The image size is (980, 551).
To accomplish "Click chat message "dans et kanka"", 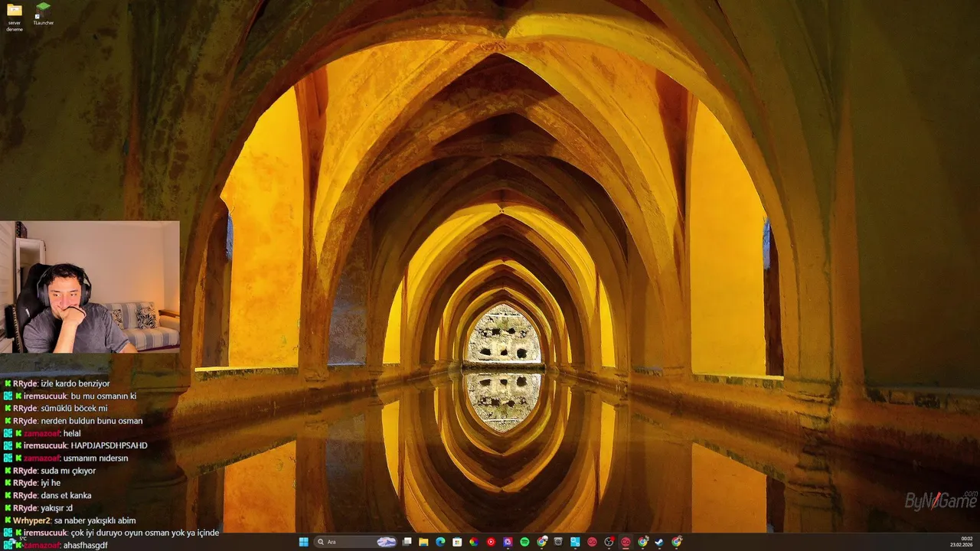I will [66, 495].
